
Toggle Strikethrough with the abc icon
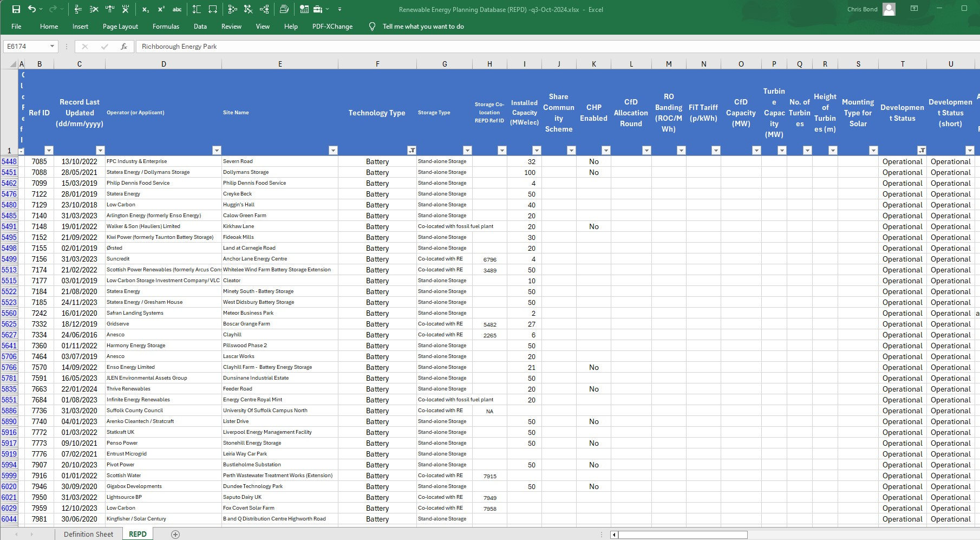coord(177,9)
